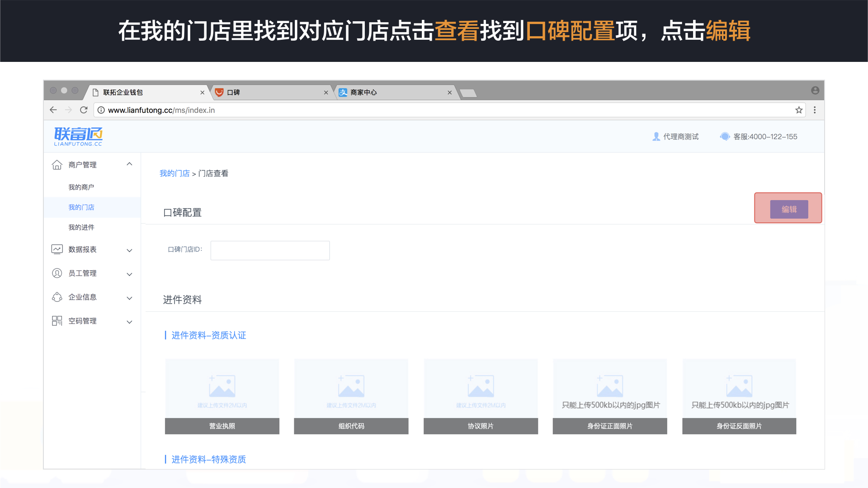Bookmark the page with star icon
The image size is (868, 488).
click(x=799, y=110)
